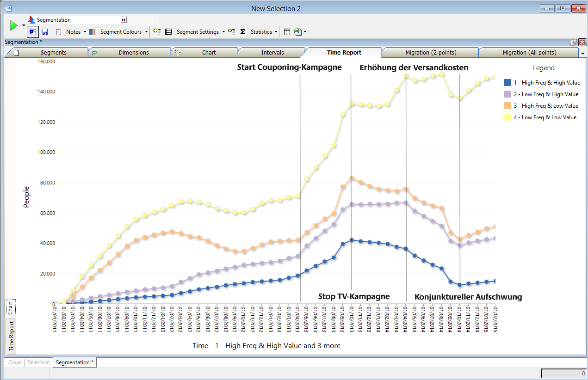The image size is (588, 380).
Task: Select the vertical Chart side tab
Action: coord(10,308)
